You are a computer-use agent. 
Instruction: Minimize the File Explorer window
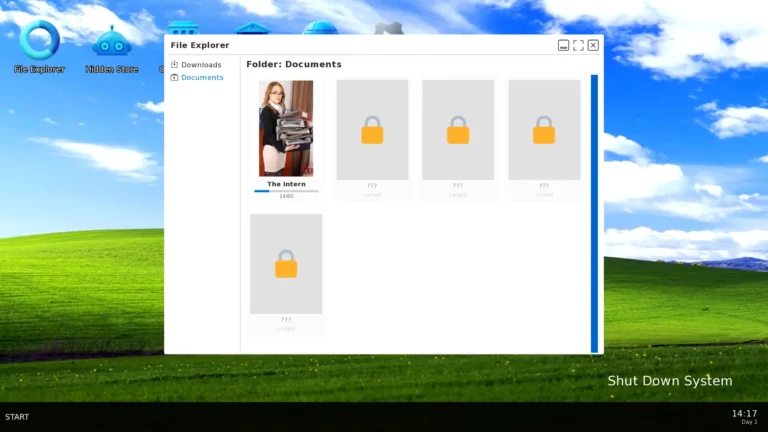point(563,45)
